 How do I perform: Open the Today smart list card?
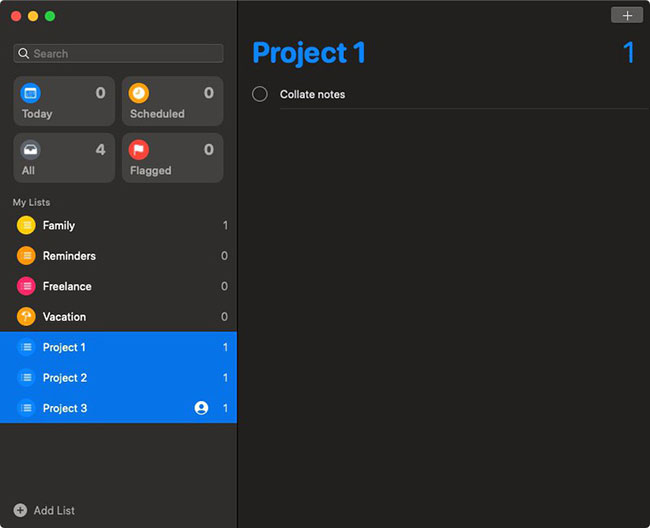[x=64, y=101]
